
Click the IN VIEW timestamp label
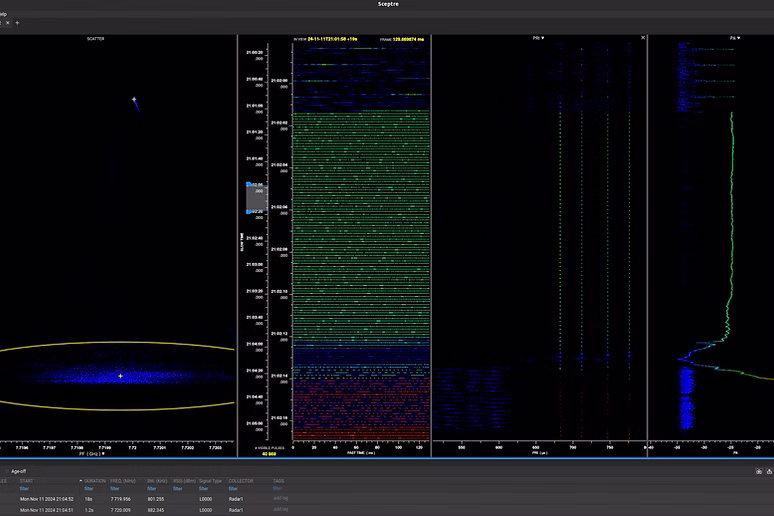[x=326, y=39]
